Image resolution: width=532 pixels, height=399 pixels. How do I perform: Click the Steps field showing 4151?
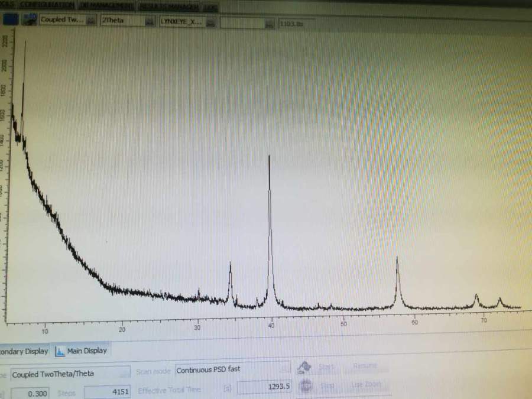pyautogui.click(x=107, y=392)
